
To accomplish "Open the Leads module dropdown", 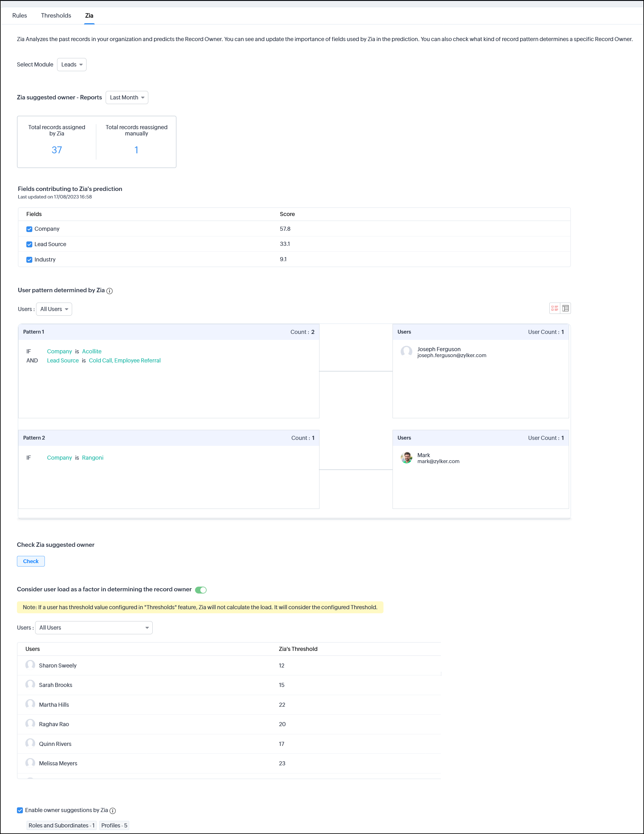I will point(72,65).
